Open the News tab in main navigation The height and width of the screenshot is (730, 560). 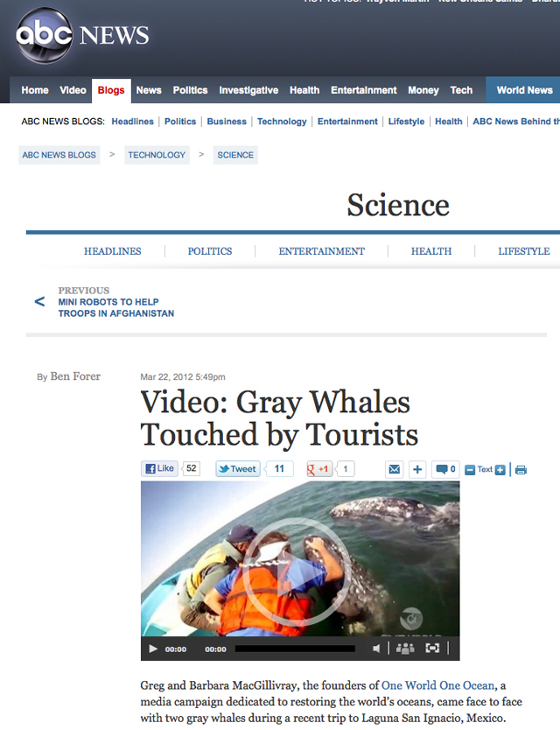149,90
